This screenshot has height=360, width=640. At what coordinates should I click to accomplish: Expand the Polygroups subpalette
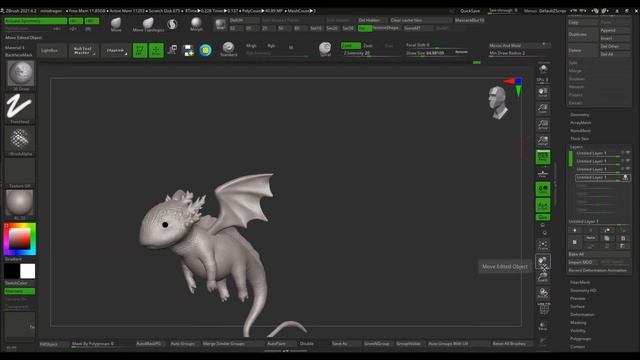pos(580,339)
